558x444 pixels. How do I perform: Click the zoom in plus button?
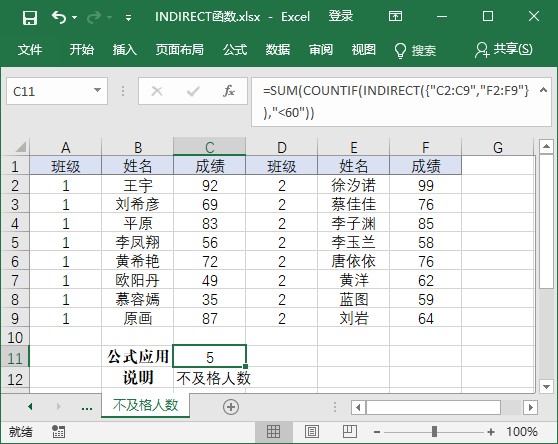(x=491, y=432)
